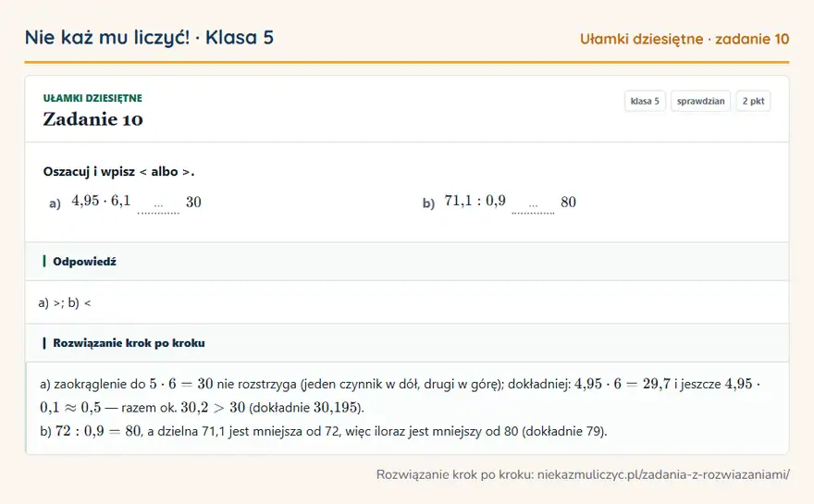This screenshot has height=504, width=814.
Task: Click solution line starting 'b) 72 : 0,9 = 80'
Action: (x=324, y=431)
